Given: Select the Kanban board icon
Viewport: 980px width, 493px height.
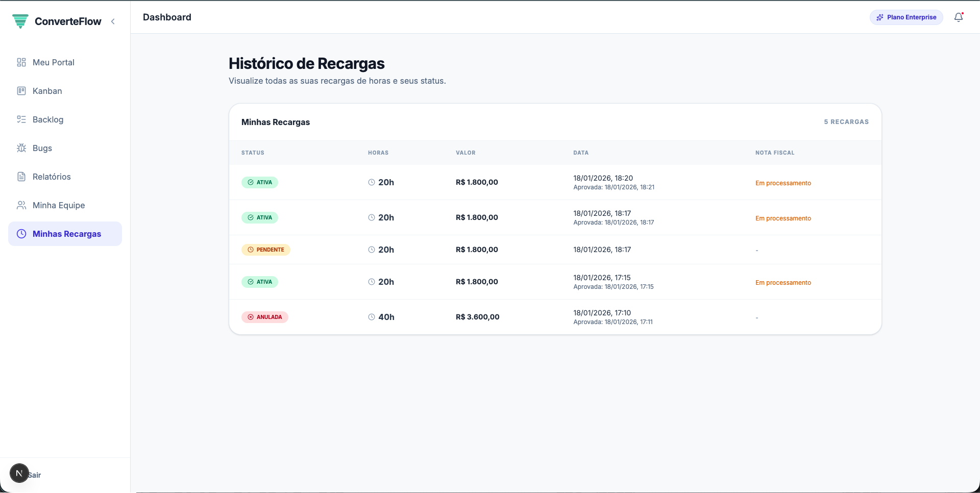Looking at the screenshot, I should click(21, 91).
